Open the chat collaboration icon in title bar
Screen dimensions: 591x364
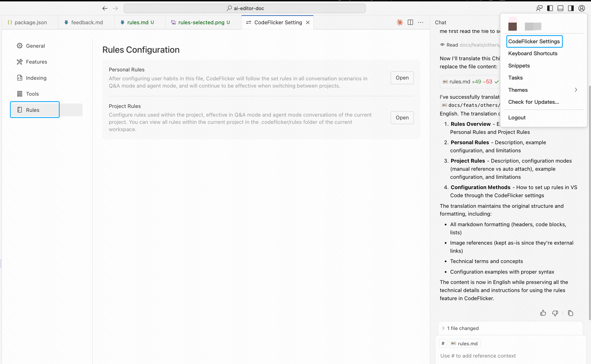tap(539, 8)
